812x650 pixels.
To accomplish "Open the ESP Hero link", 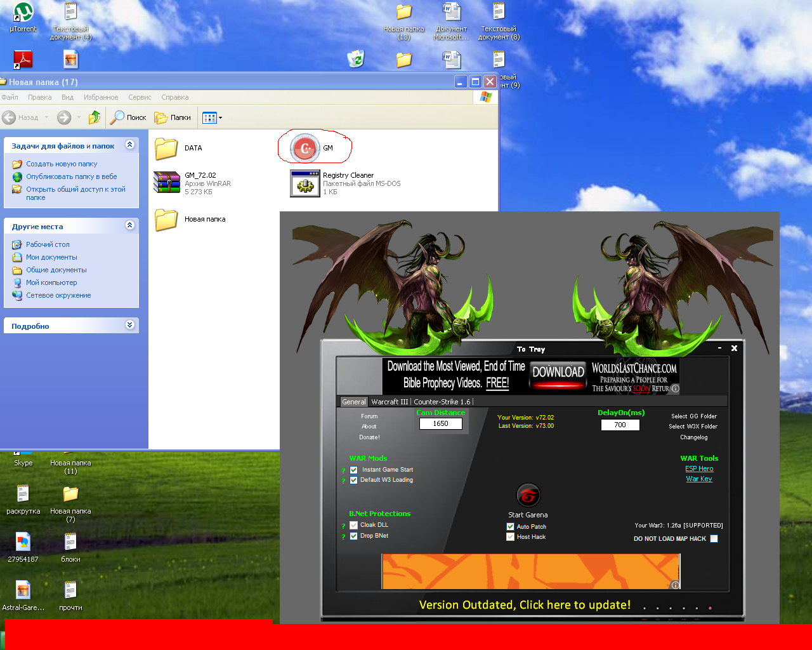I will tap(699, 468).
